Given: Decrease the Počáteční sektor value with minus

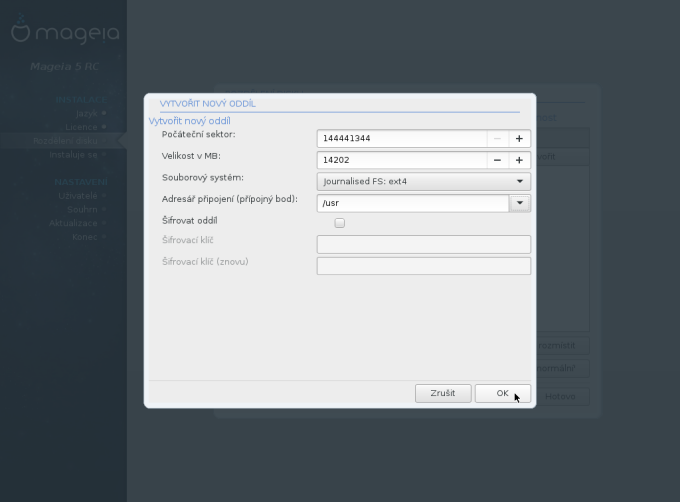Looking at the screenshot, I should point(497,139).
